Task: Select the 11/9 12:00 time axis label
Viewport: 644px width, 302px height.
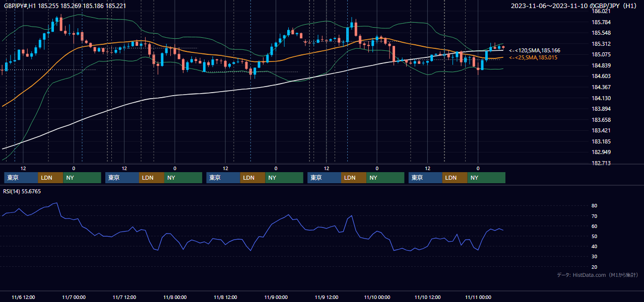Action: [327, 297]
